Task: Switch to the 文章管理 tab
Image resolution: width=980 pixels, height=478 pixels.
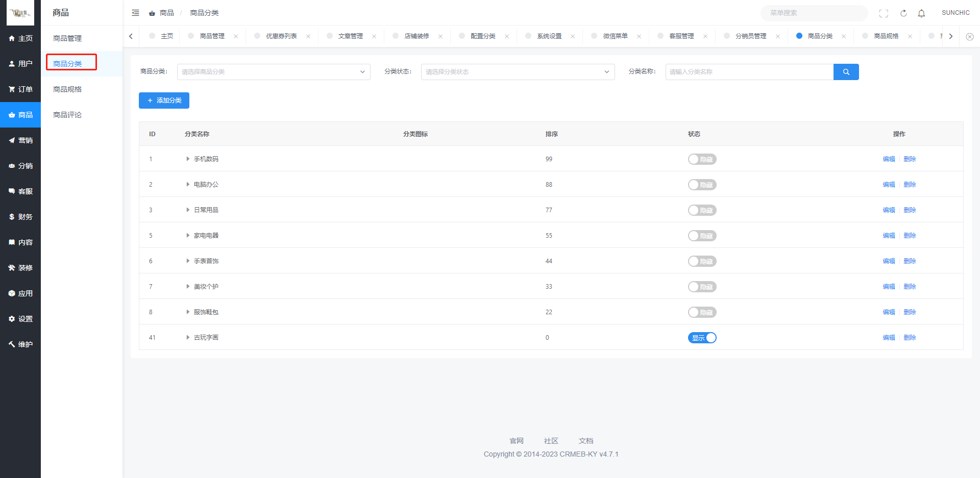Action: pyautogui.click(x=350, y=36)
